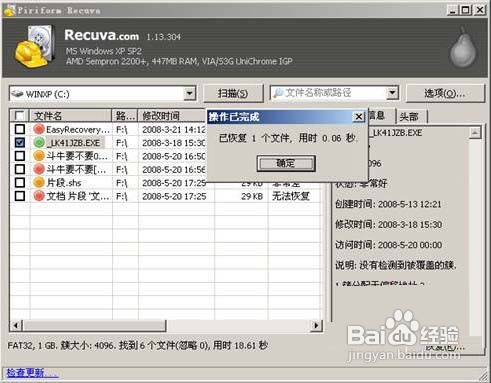Click the left arrow of the horizontal scrollbar

[x=16, y=325]
